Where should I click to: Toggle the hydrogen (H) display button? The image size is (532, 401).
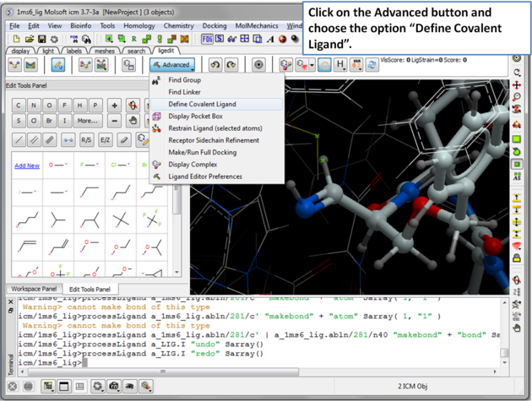point(340,65)
